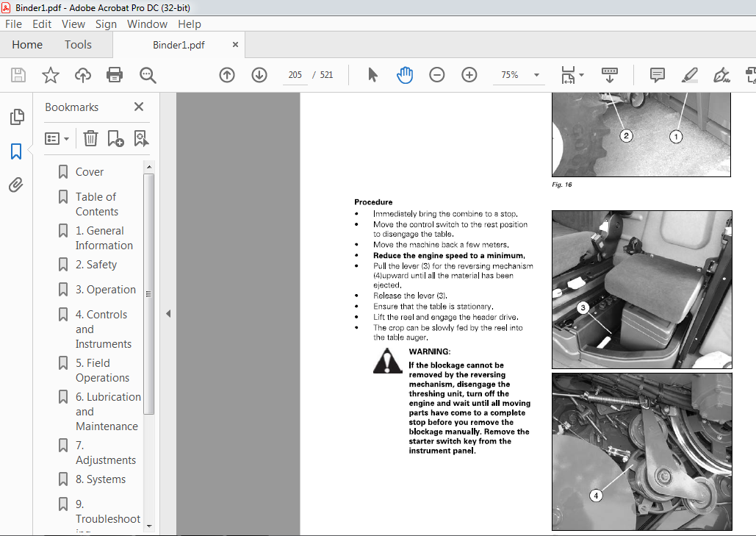The image size is (756, 536).
Task: Select the Highlight text tool
Action: pos(689,75)
